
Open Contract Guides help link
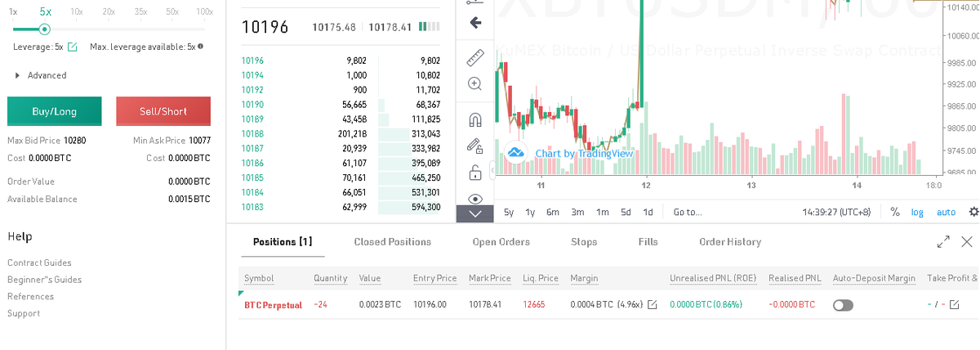39,262
